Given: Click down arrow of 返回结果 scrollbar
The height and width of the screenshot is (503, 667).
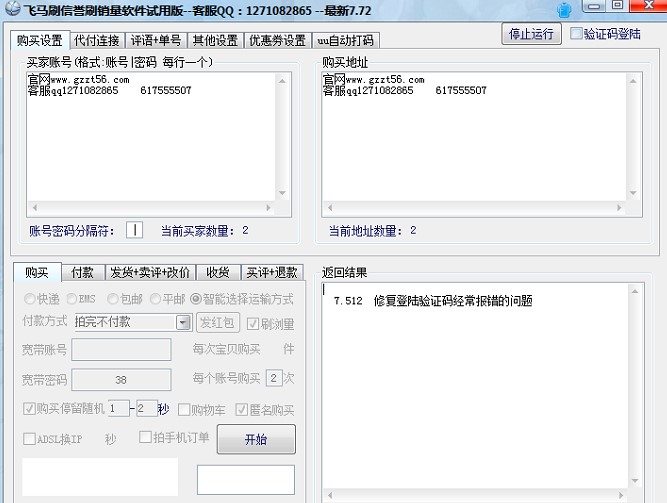Looking at the screenshot, I should tap(635, 481).
